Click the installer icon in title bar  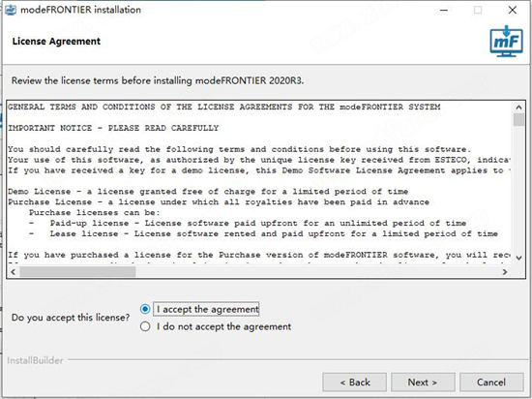[11, 10]
